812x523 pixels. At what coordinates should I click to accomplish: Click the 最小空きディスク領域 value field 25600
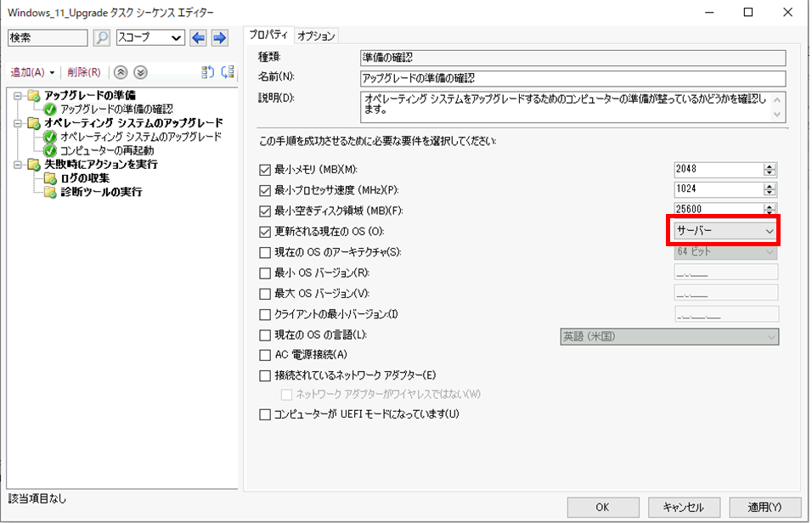[719, 209]
